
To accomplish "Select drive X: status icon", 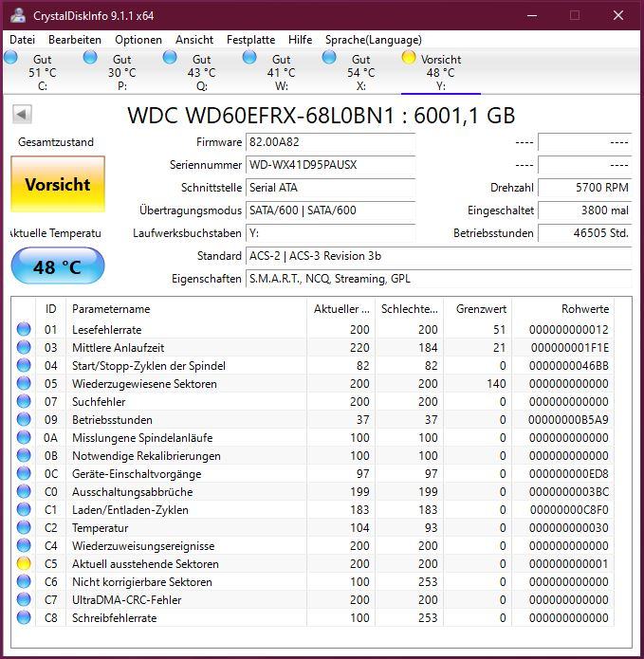I will (x=329, y=57).
